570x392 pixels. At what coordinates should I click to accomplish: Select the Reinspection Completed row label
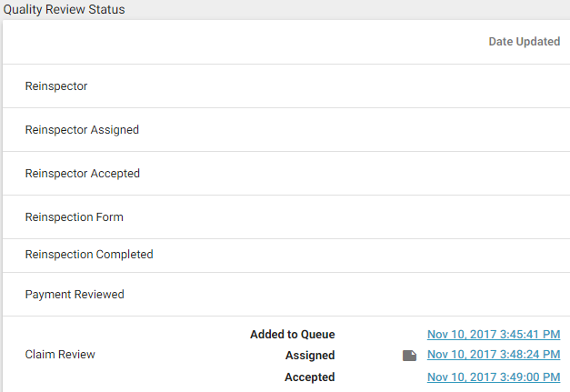click(x=89, y=255)
